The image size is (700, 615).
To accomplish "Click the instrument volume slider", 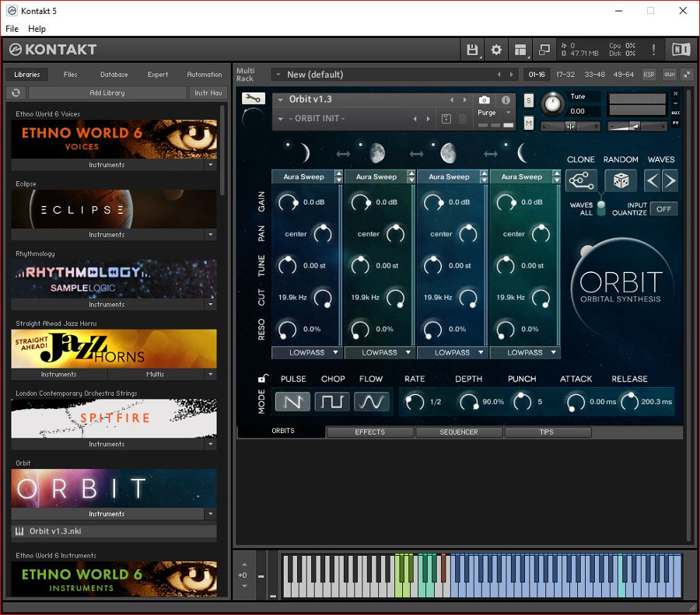I will point(636,127).
